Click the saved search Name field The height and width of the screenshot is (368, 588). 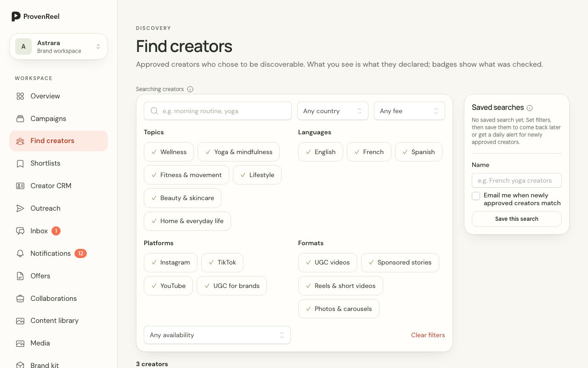tap(517, 180)
